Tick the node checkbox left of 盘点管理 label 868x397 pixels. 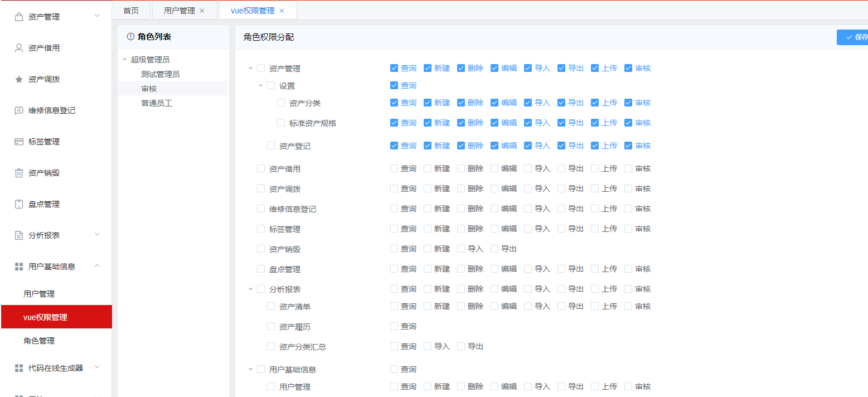261,269
